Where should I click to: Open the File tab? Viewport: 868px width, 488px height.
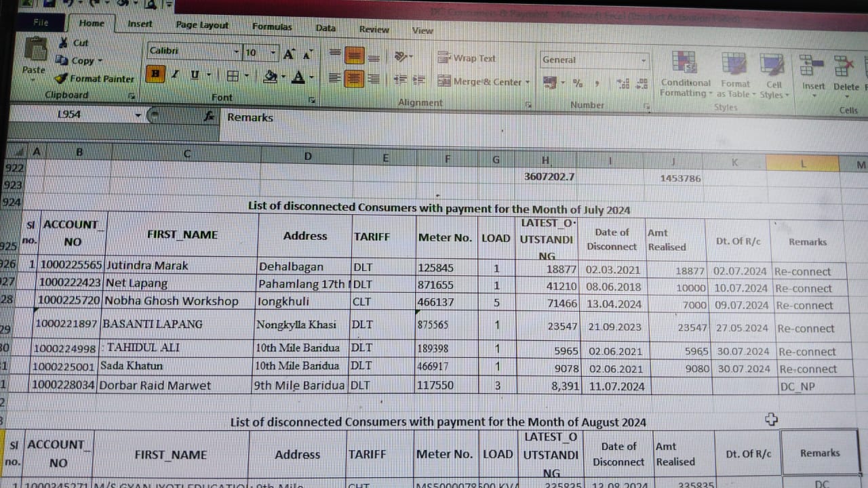coord(41,22)
